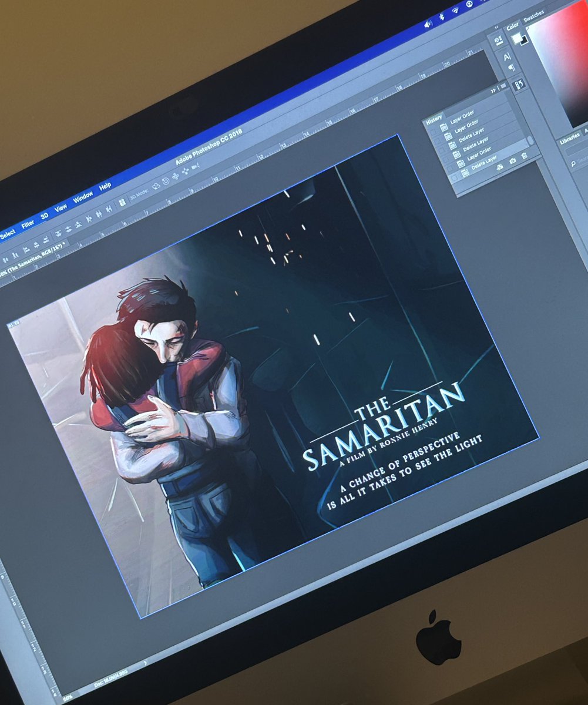Open the Filter menu
This screenshot has height=705, width=588.
point(28,224)
